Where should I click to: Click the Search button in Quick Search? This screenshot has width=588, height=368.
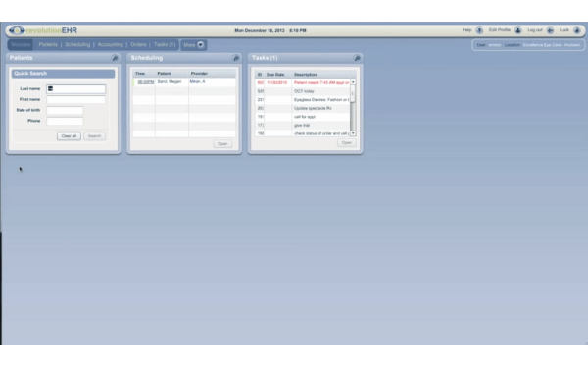94,136
